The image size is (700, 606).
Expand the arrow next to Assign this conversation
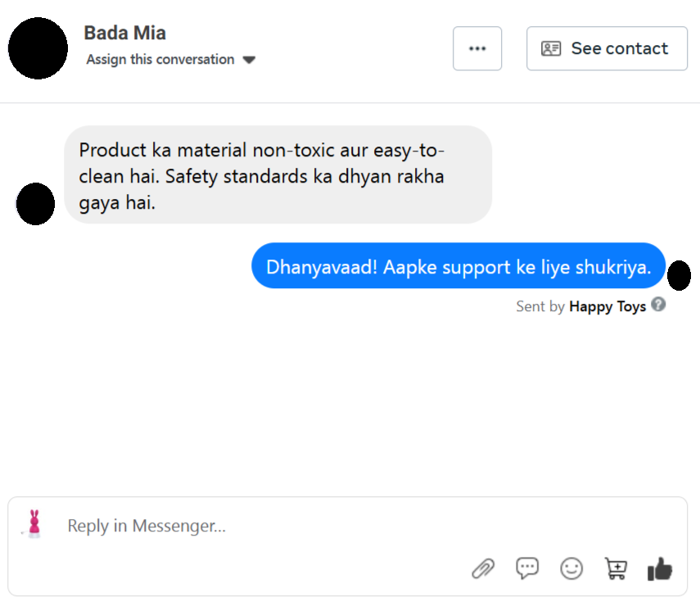click(250, 60)
